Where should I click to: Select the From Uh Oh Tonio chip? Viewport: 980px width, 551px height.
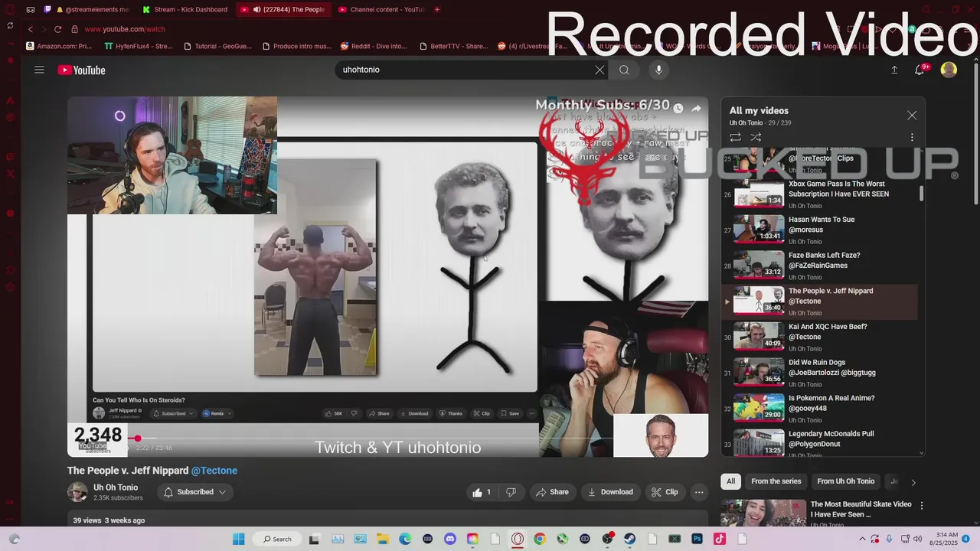tap(845, 481)
